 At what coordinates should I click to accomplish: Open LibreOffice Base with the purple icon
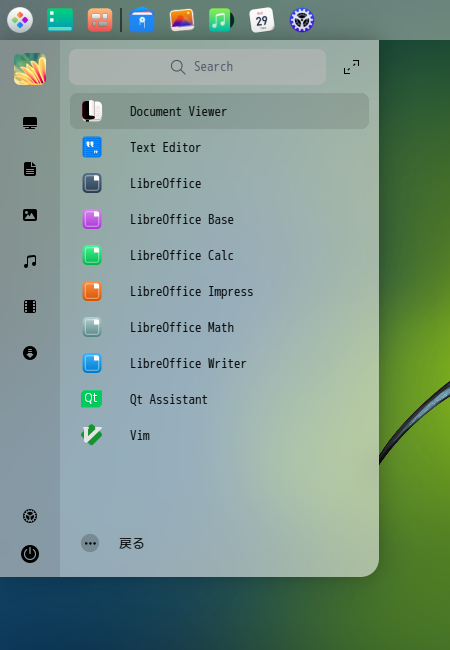click(219, 219)
